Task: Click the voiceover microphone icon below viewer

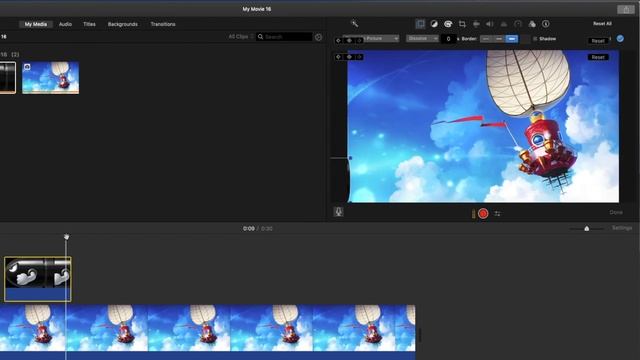Action: 338,212
